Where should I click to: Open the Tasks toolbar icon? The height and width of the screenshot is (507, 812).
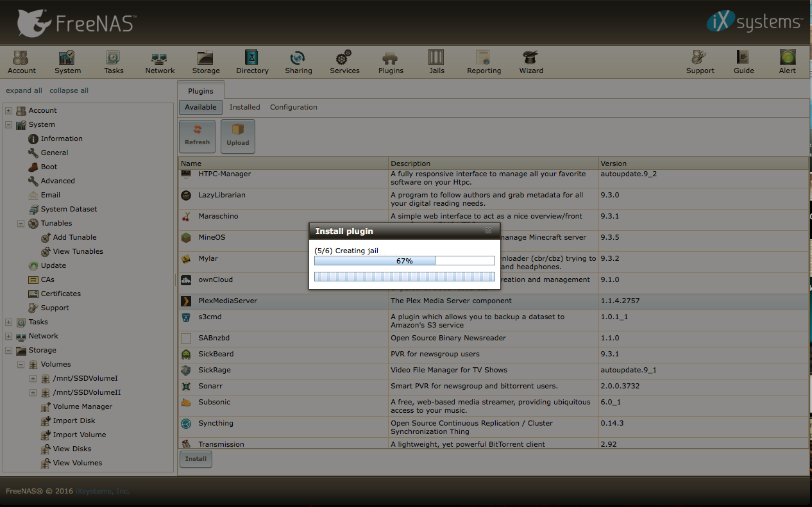coord(114,62)
